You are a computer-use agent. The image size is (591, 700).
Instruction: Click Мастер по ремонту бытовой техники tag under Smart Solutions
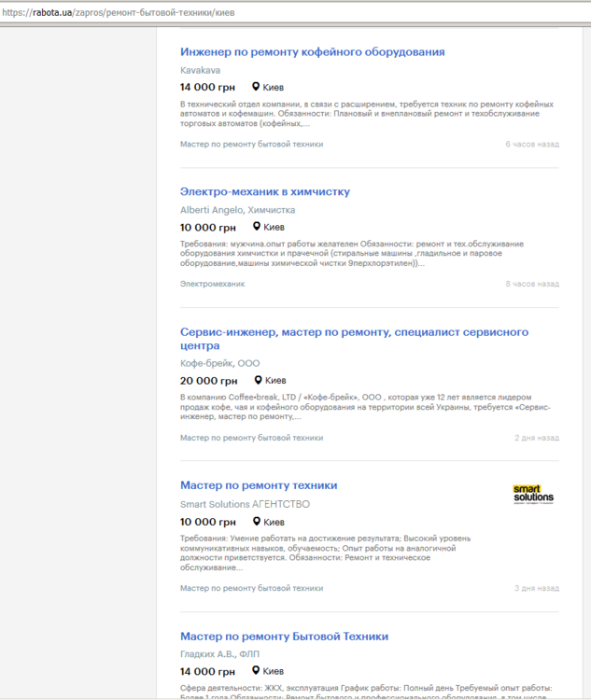pyautogui.click(x=251, y=588)
